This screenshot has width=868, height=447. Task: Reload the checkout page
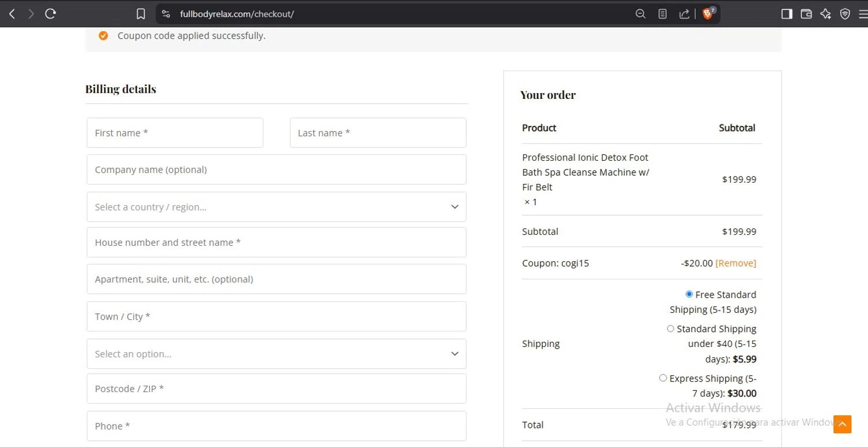[50, 14]
